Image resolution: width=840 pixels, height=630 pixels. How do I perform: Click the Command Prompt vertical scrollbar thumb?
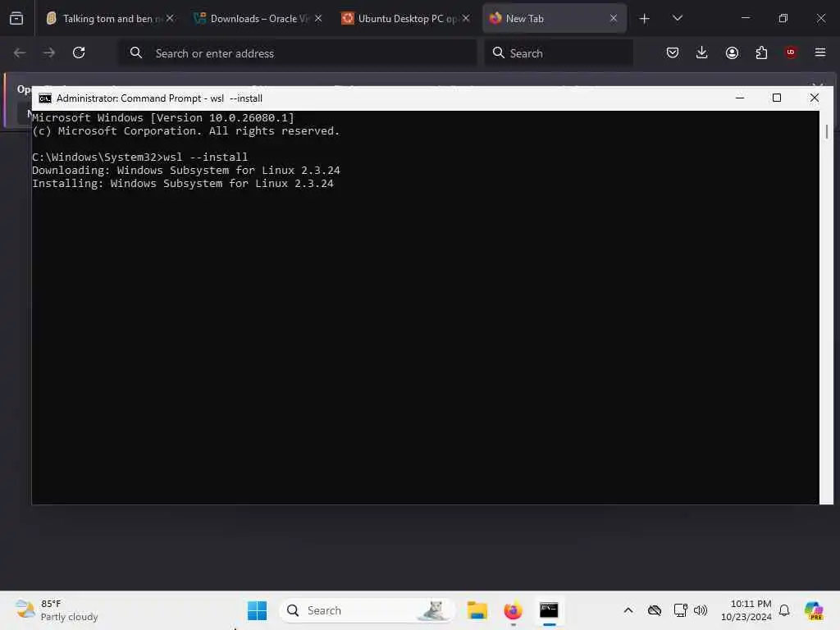pyautogui.click(x=827, y=132)
